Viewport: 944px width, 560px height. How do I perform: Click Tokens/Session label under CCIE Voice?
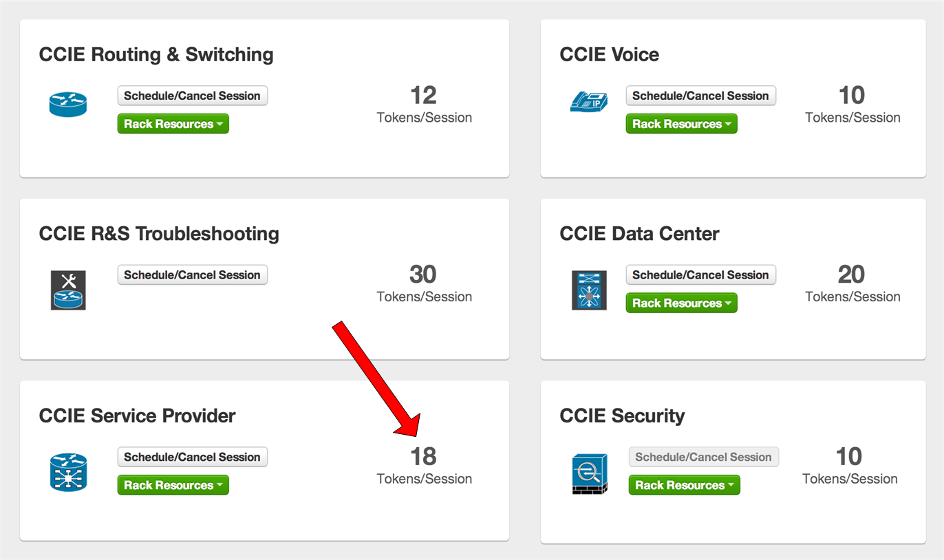853,118
